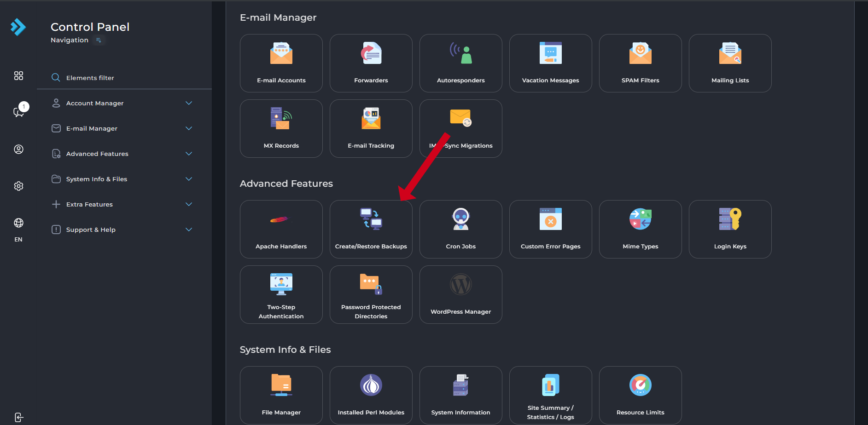This screenshot has height=425, width=868.
Task: Open the E-mail Accounts icon
Action: pos(281,53)
